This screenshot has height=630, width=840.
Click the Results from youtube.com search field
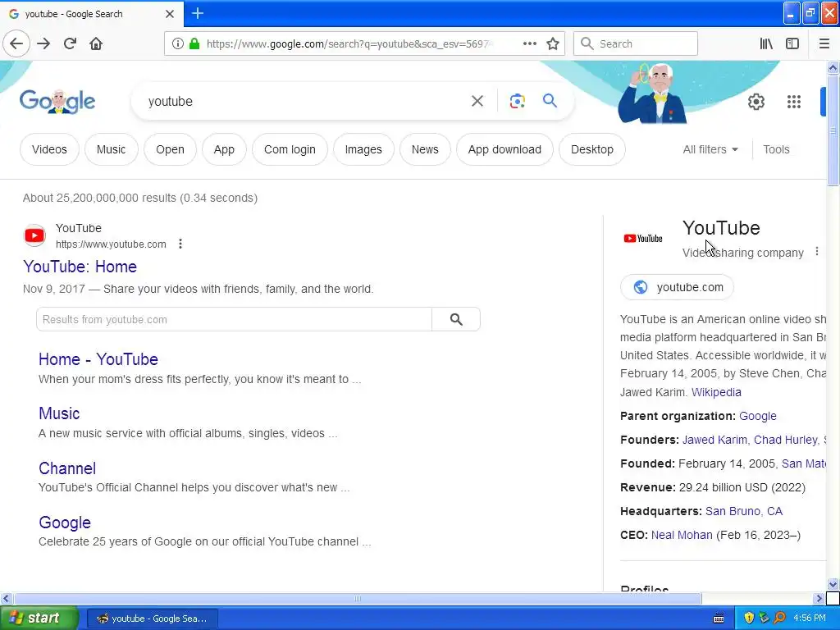(x=234, y=319)
